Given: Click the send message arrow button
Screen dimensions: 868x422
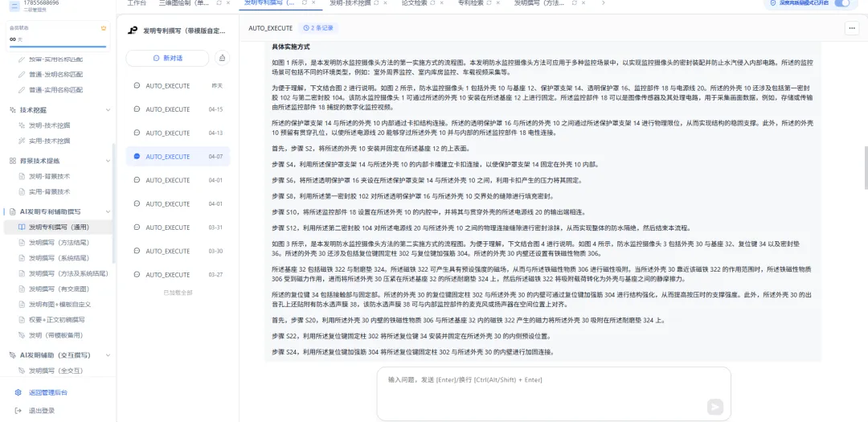Looking at the screenshot, I should coord(714,407).
